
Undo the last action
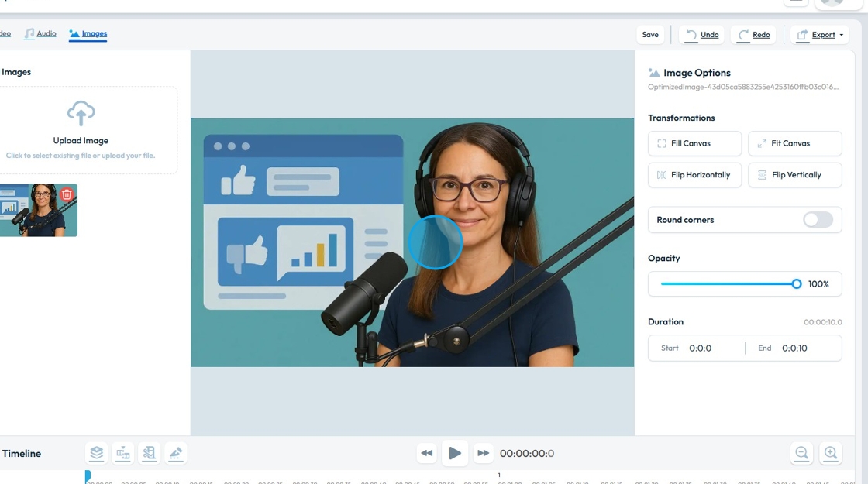coord(702,34)
